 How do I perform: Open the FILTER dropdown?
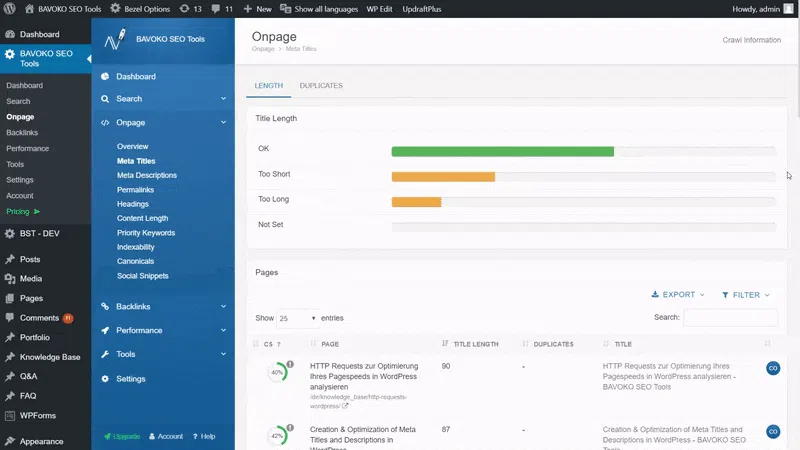tap(746, 295)
